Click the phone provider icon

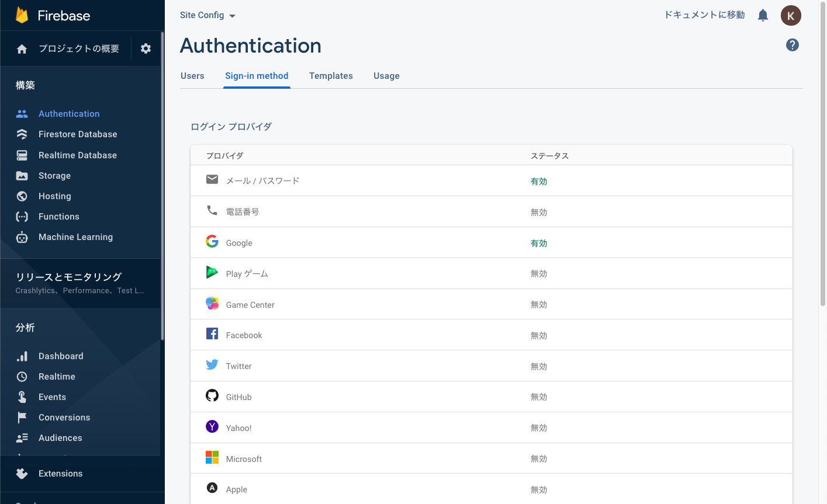tap(212, 210)
